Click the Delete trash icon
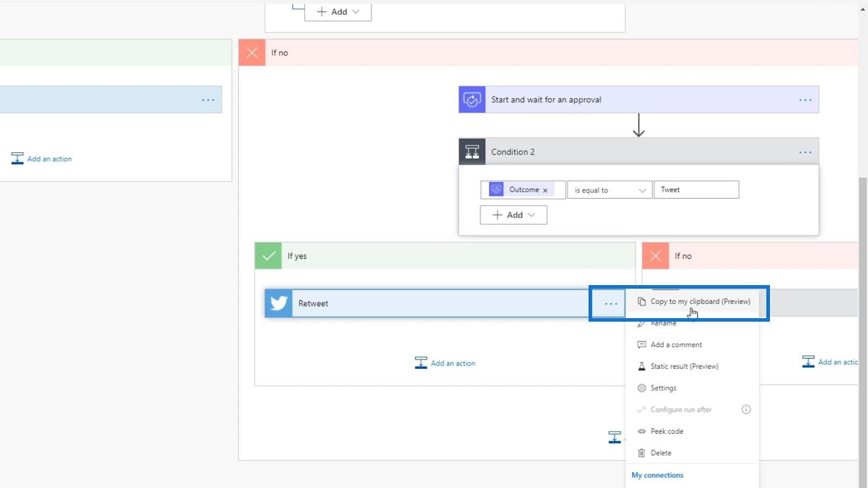The height and width of the screenshot is (488, 868). [642, 453]
